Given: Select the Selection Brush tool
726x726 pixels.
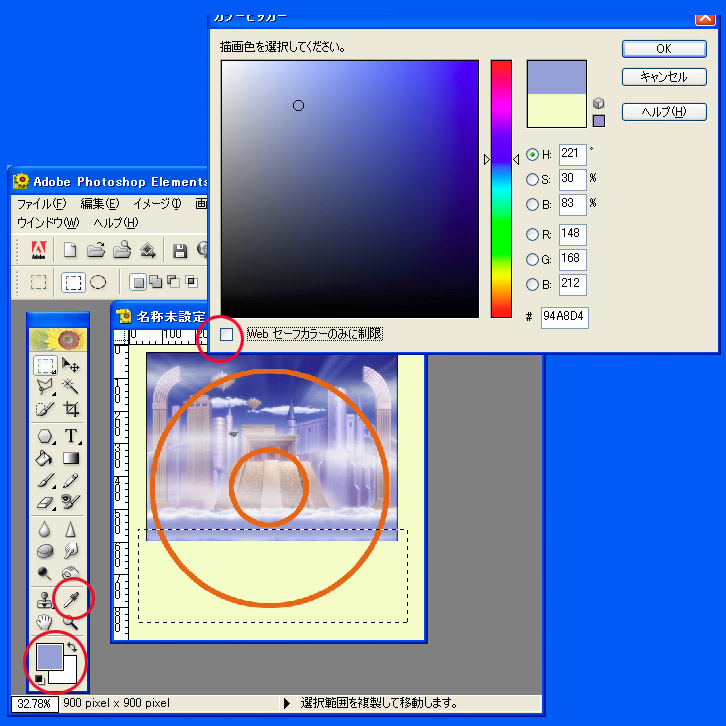Looking at the screenshot, I should tap(45, 409).
